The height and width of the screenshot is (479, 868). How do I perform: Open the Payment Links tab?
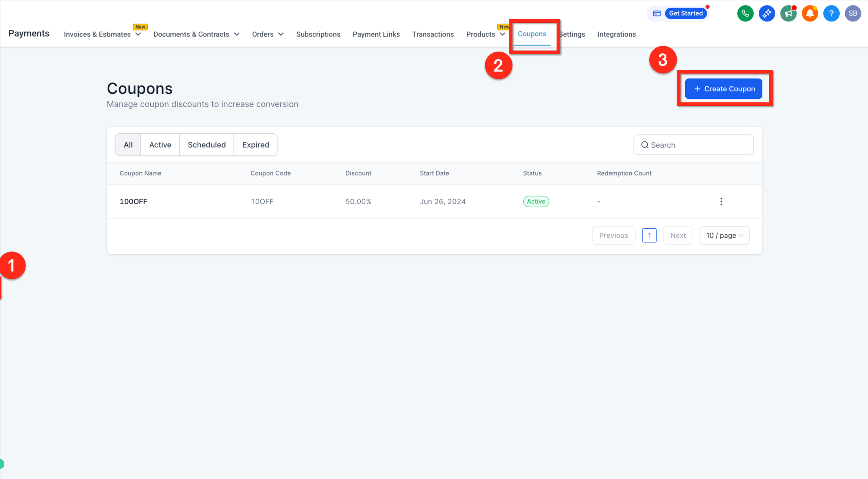(x=376, y=34)
